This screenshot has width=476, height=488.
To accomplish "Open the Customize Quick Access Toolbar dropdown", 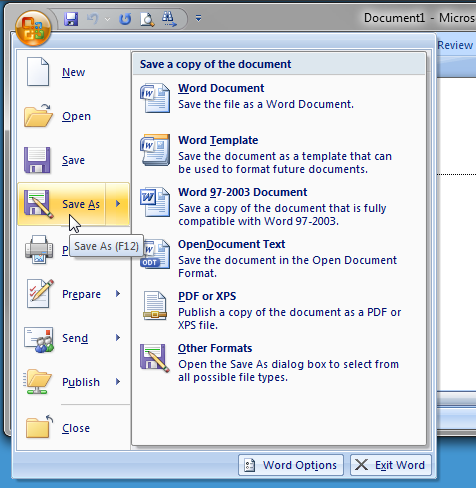I will [x=198, y=19].
